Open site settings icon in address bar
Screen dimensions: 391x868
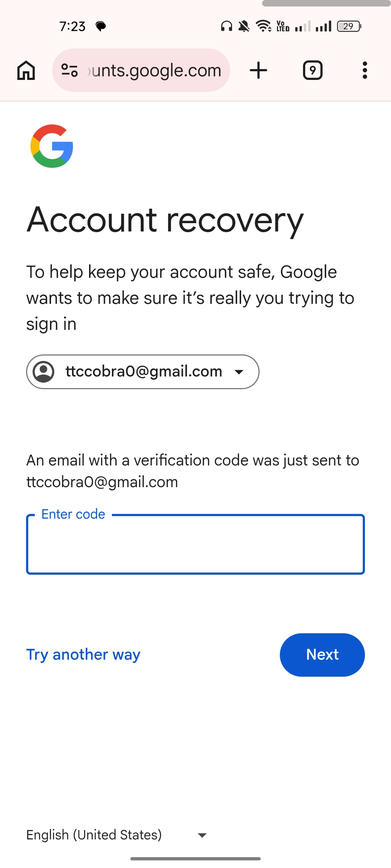tap(70, 70)
